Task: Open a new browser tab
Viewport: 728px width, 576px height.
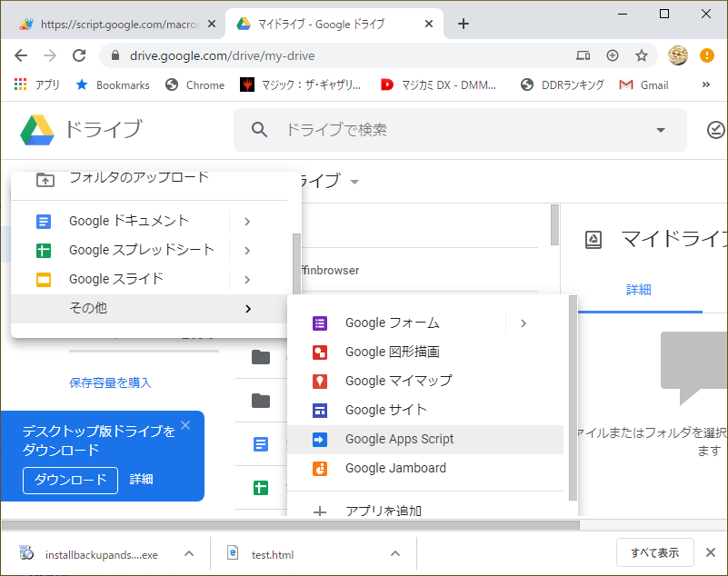Action: click(x=464, y=24)
